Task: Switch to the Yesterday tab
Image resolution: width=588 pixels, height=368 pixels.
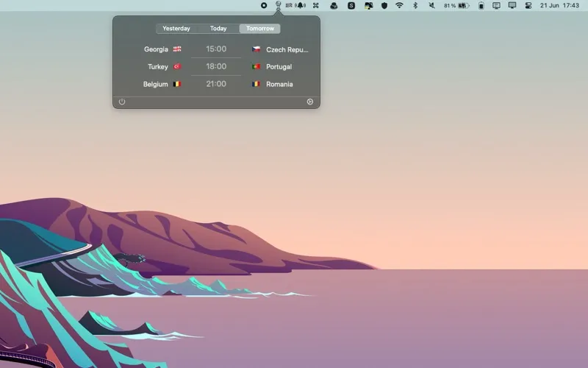Action: click(176, 29)
